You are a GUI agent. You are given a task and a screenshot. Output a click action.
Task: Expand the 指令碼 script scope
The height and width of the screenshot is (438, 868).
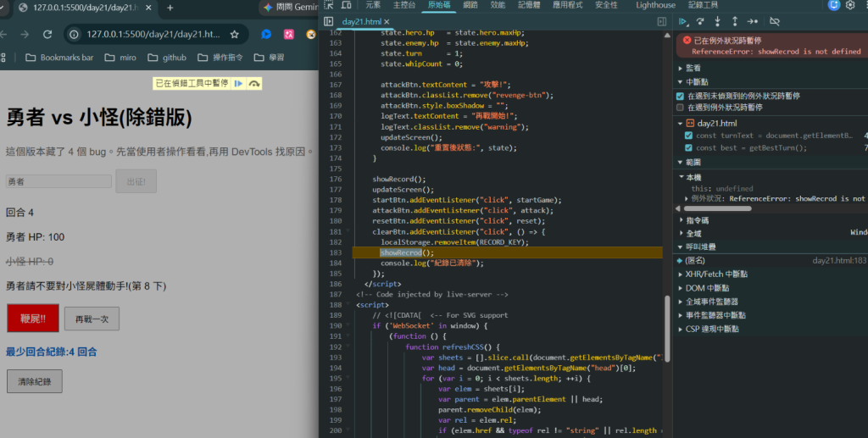(x=682, y=220)
